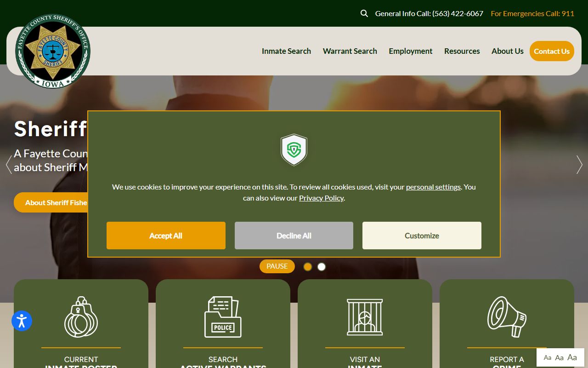Click the search magnifier icon
The height and width of the screenshot is (368, 588).
click(x=364, y=13)
